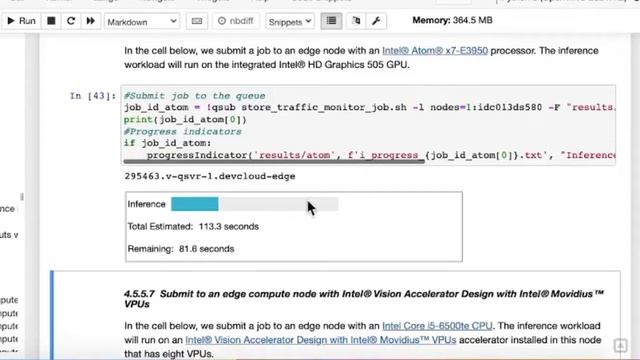Open the wrench configuration icon
The image size is (640, 360).
376,21
